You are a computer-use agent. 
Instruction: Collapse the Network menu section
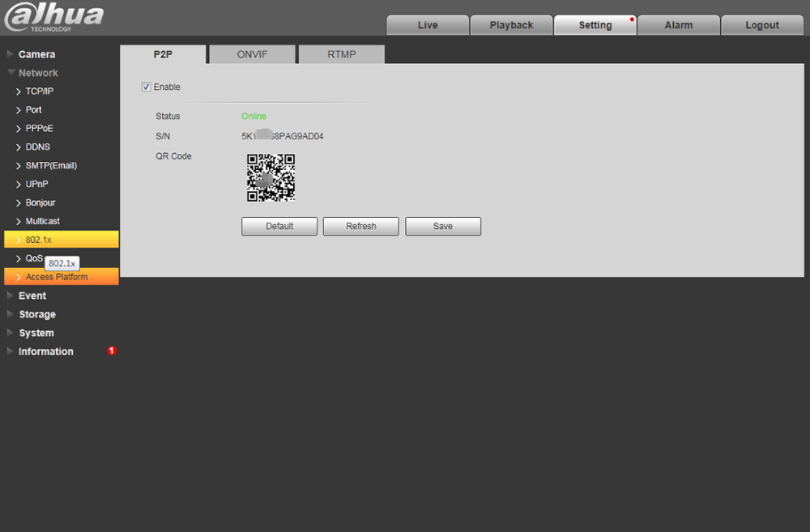(38, 73)
